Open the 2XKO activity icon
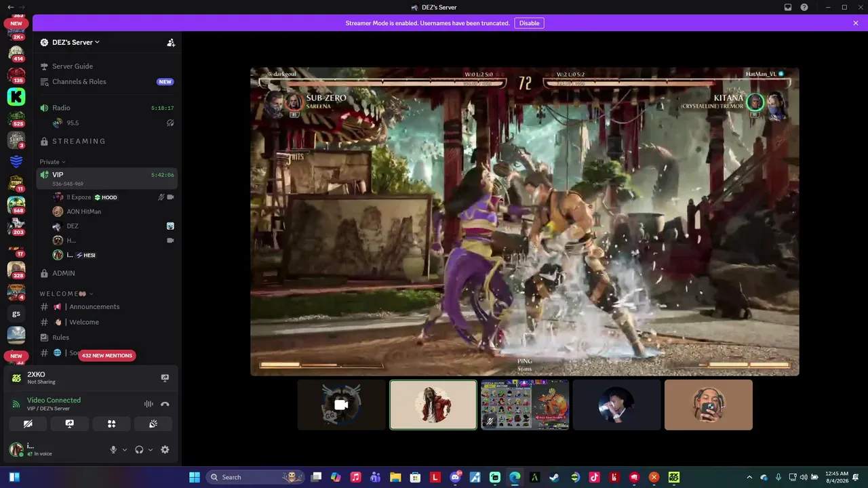The width and height of the screenshot is (868, 488). click(x=17, y=378)
